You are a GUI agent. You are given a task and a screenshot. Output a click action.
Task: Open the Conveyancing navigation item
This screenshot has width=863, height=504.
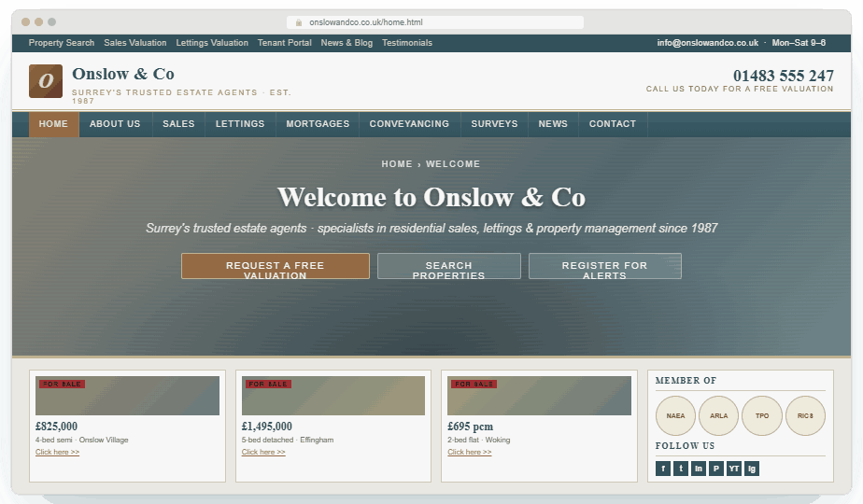tap(409, 124)
